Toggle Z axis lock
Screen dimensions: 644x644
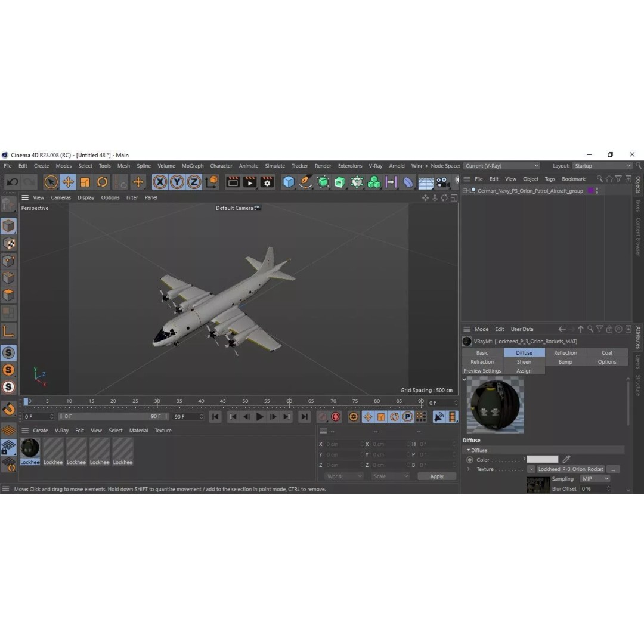click(194, 182)
